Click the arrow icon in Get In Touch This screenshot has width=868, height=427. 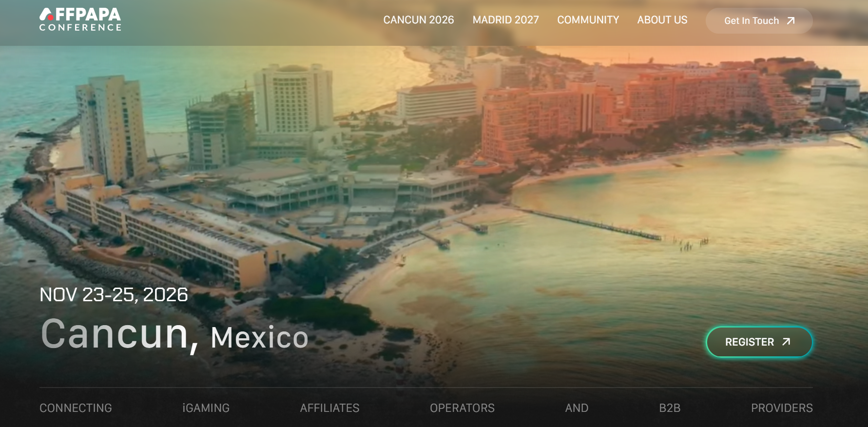(791, 21)
